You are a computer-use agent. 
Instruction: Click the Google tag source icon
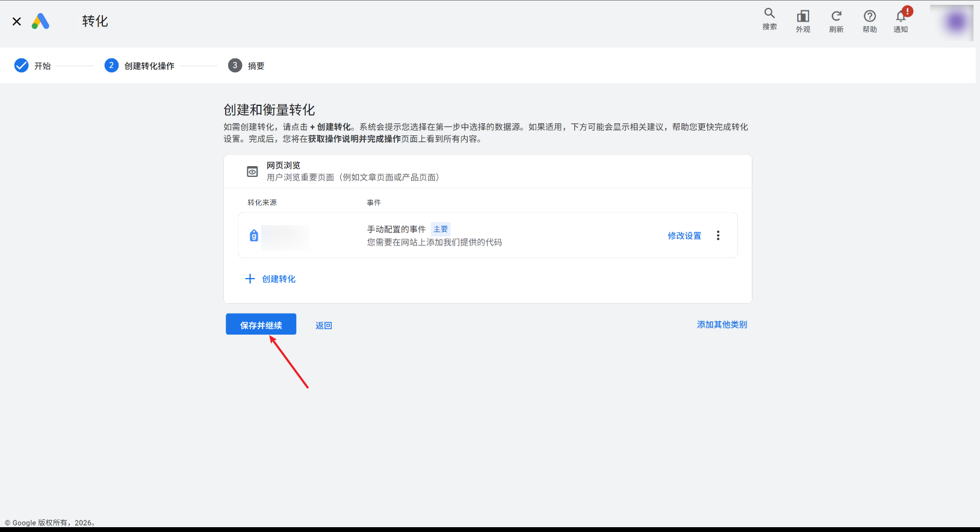pyautogui.click(x=254, y=235)
